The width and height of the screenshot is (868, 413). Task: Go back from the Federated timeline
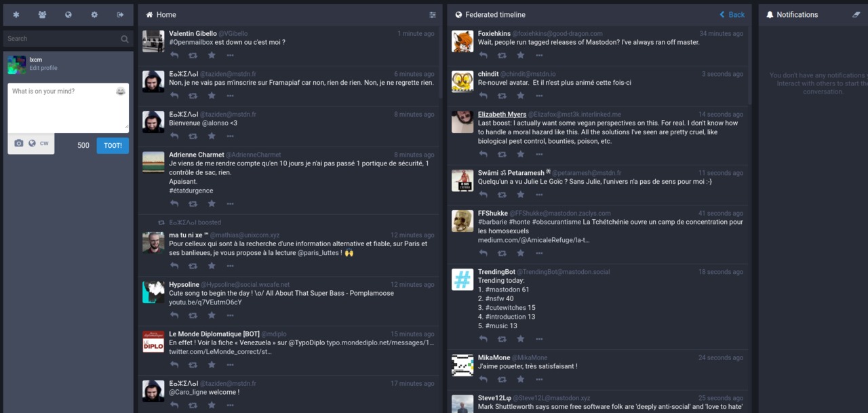[x=731, y=14]
